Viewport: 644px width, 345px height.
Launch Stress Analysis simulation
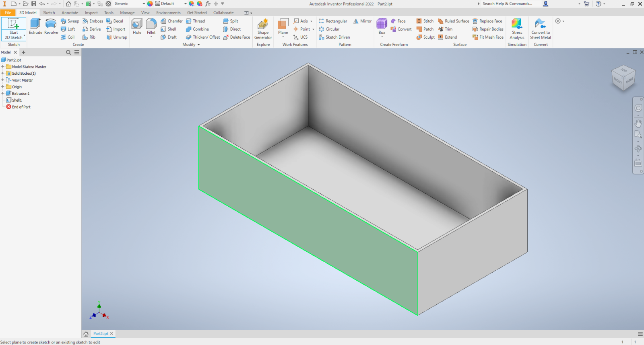tap(517, 29)
